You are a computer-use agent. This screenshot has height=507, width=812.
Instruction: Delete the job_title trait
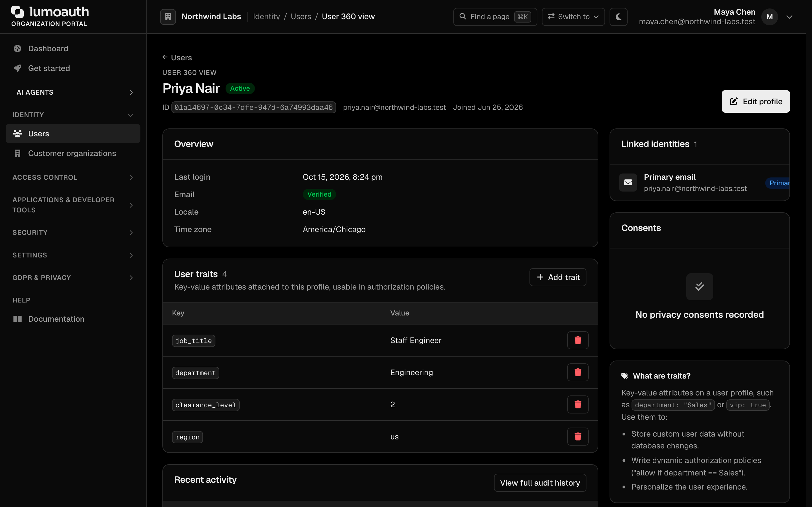pyautogui.click(x=577, y=340)
